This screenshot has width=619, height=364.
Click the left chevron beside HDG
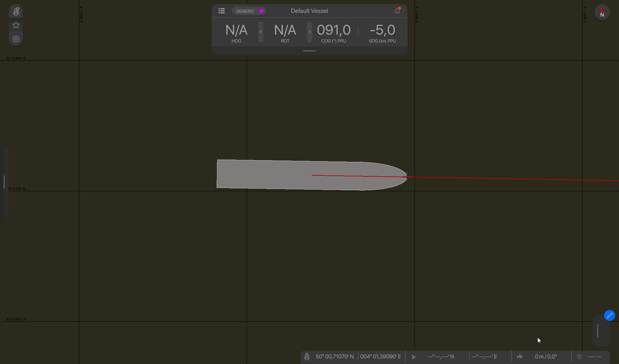click(260, 32)
